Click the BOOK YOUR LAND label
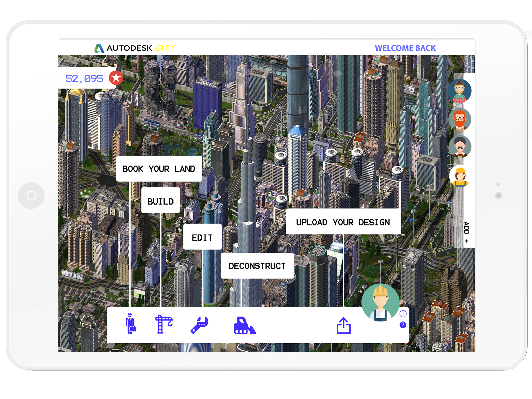This screenshot has width=532, height=399. point(159,169)
